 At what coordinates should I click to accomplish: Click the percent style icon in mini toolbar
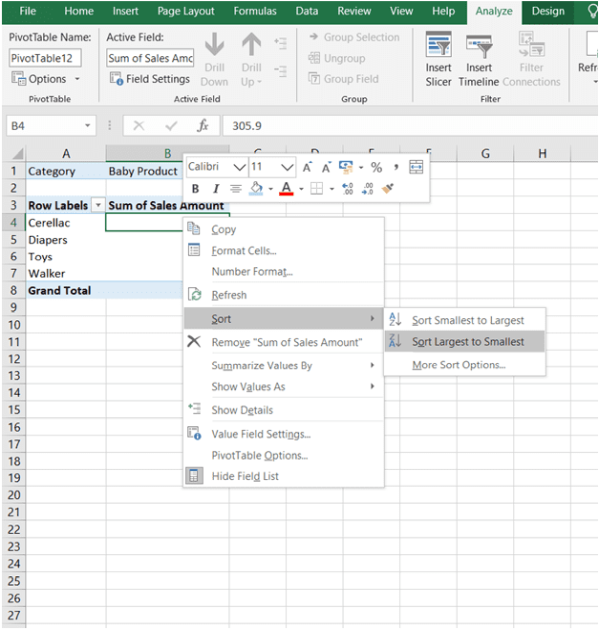pos(376,167)
